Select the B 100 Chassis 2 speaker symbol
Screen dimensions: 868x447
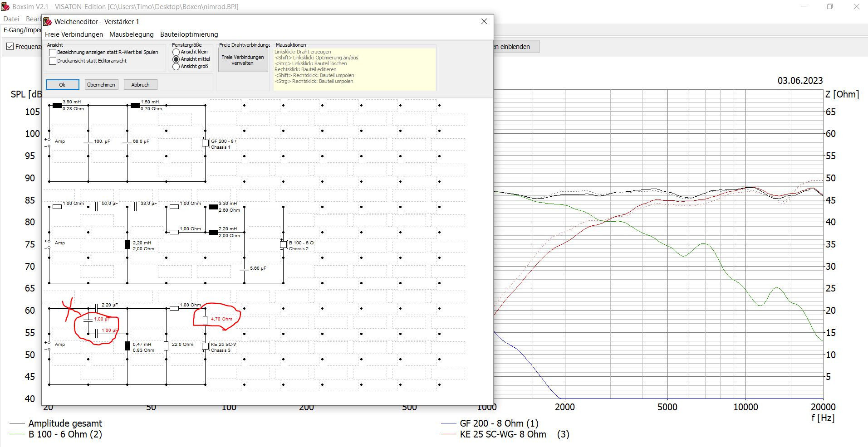283,244
